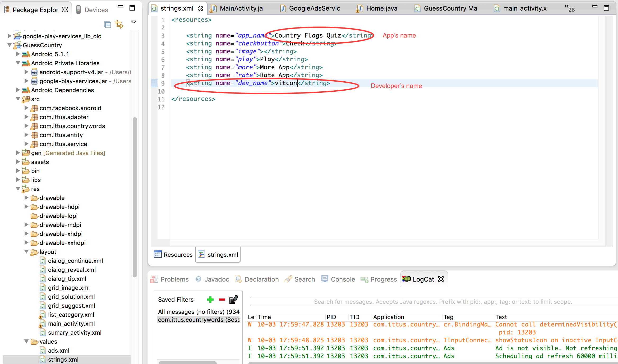Switch to MainActivity.java editor tab

pyautogui.click(x=236, y=8)
